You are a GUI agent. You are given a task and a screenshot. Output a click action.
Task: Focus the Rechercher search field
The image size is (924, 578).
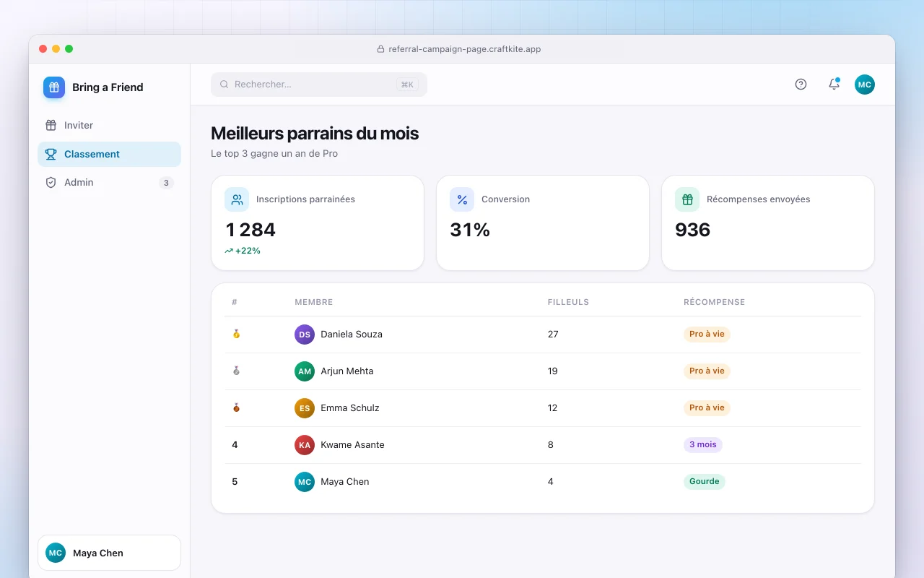point(319,85)
